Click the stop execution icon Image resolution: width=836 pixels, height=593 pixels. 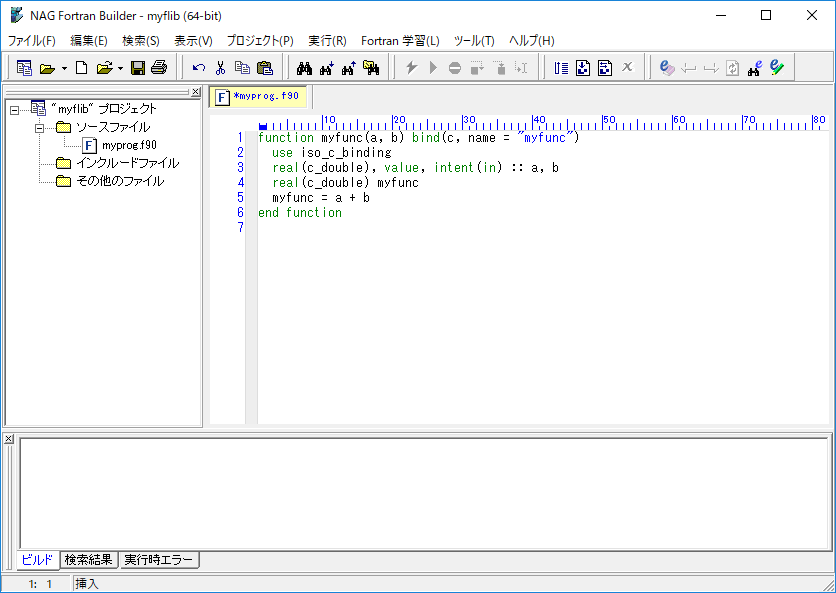455,68
